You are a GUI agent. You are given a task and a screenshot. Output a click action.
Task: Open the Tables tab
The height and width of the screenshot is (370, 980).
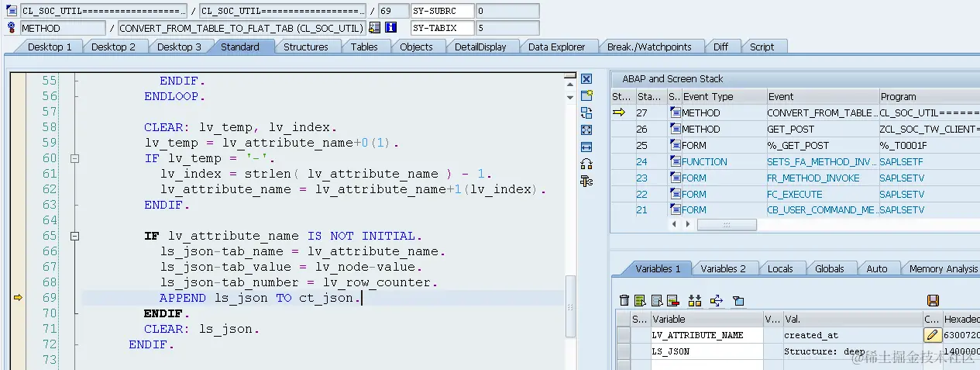(364, 47)
